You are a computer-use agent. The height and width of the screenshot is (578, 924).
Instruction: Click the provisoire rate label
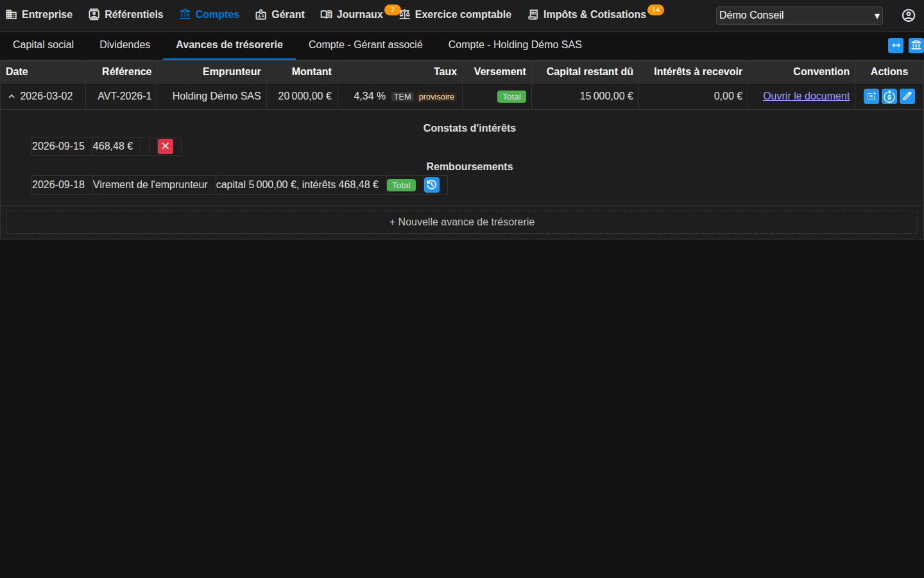[x=436, y=97]
